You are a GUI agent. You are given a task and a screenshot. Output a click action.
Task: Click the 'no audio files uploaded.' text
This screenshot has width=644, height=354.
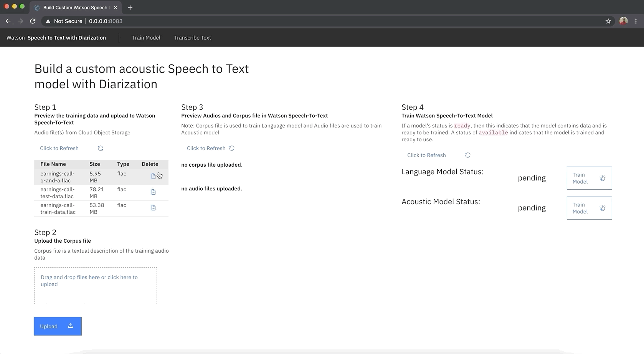point(211,189)
